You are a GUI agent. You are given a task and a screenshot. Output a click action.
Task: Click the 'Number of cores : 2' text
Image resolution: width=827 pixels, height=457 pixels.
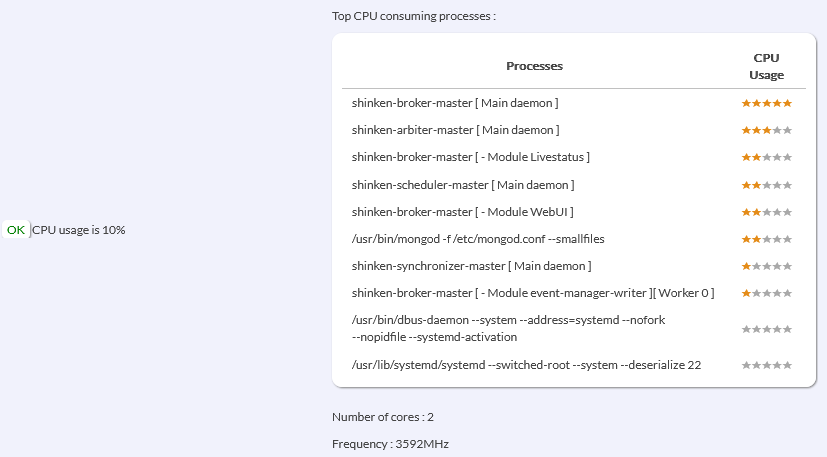click(x=383, y=416)
